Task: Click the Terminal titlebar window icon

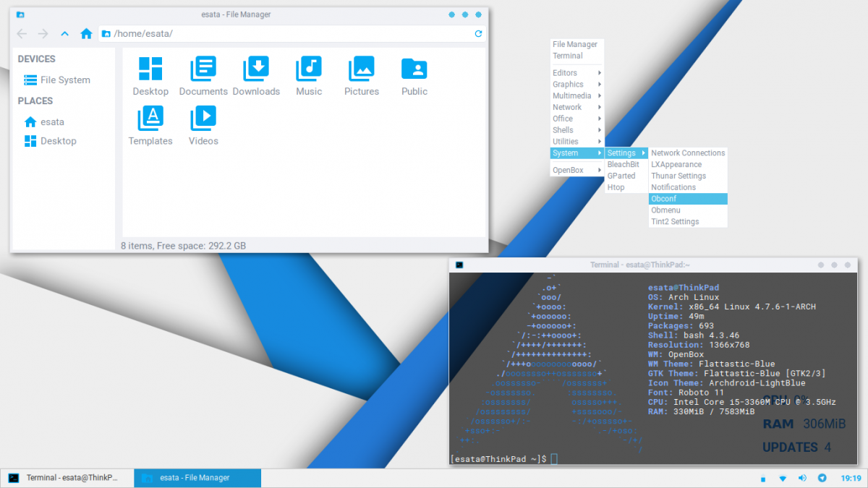Action: tap(459, 265)
